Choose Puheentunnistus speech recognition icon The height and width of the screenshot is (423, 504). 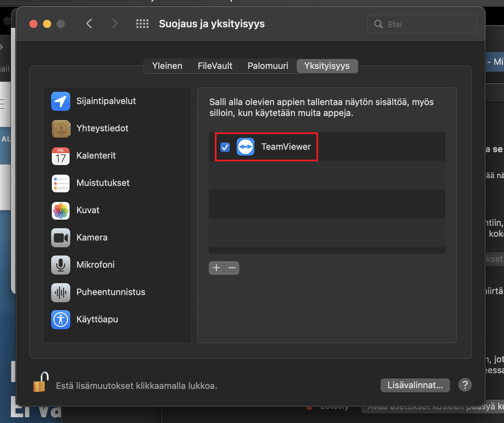click(61, 292)
